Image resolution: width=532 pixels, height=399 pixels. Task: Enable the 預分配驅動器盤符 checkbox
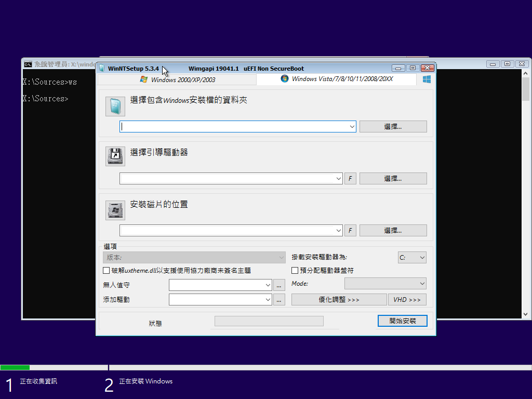295,270
